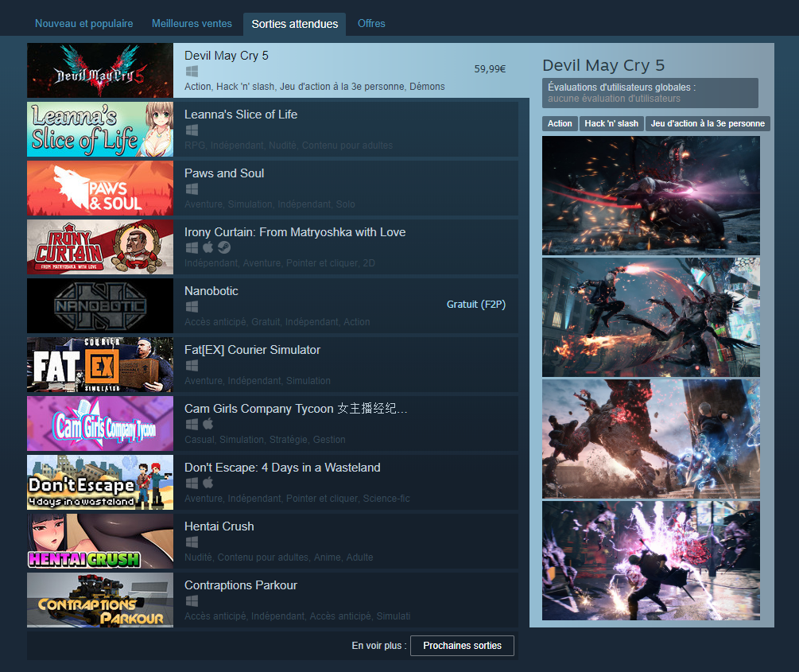The height and width of the screenshot is (672, 799).
Task: Click the Apple icon for Don't Escape
Action: click(208, 483)
